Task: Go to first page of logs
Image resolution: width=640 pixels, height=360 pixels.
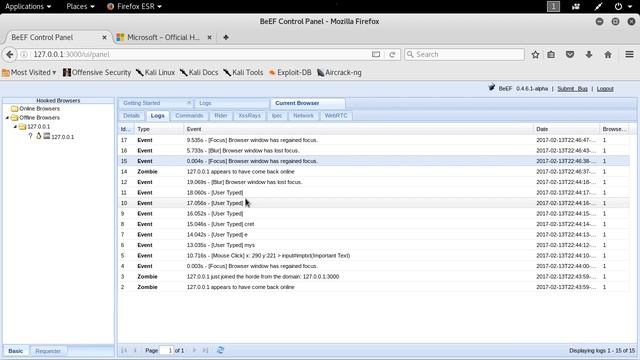Action: pyautogui.click(x=124, y=350)
